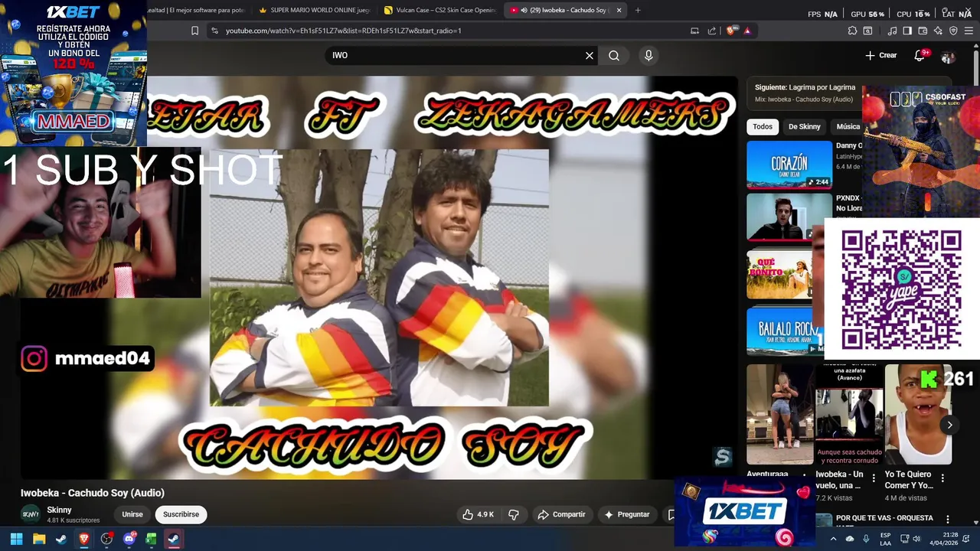Click the media control music note icon
Image resolution: width=980 pixels, height=551 pixels.
[892, 31]
